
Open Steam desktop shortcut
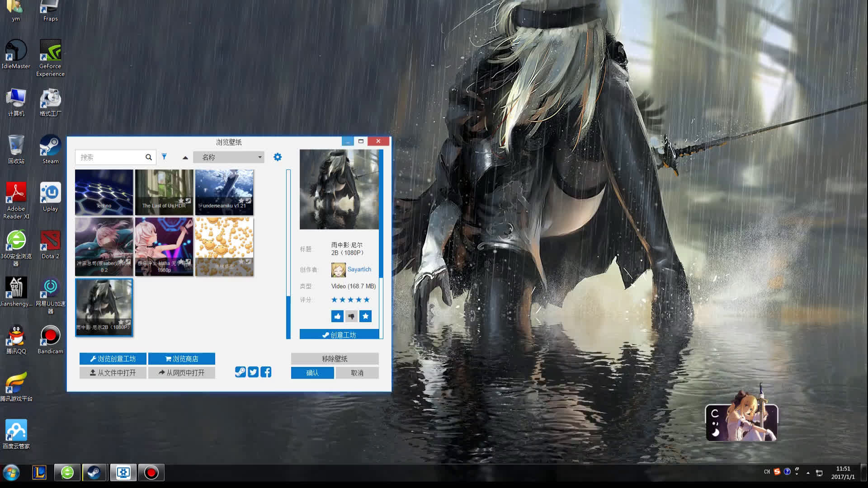point(50,149)
